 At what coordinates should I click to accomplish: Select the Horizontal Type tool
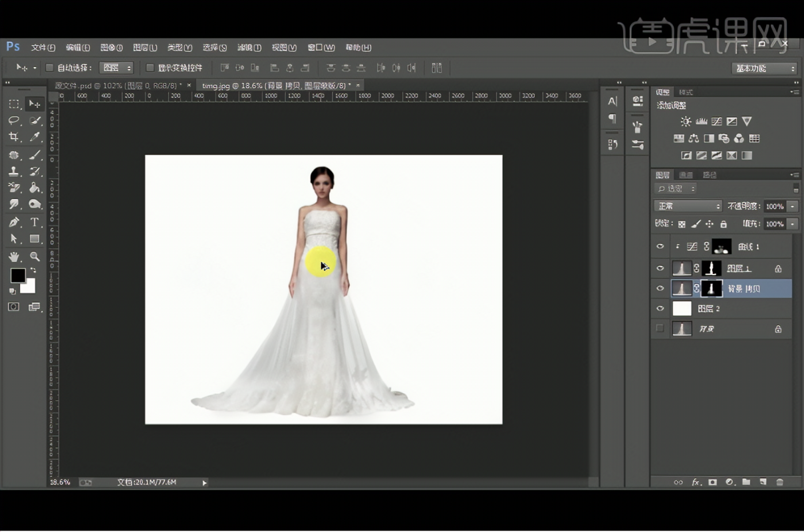(x=35, y=222)
